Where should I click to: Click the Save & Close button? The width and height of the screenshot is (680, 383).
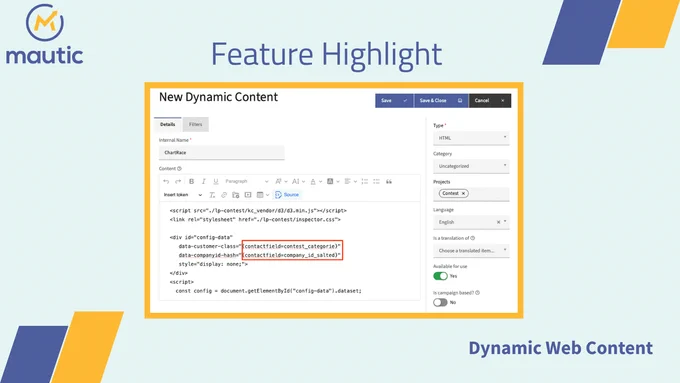[x=441, y=100]
